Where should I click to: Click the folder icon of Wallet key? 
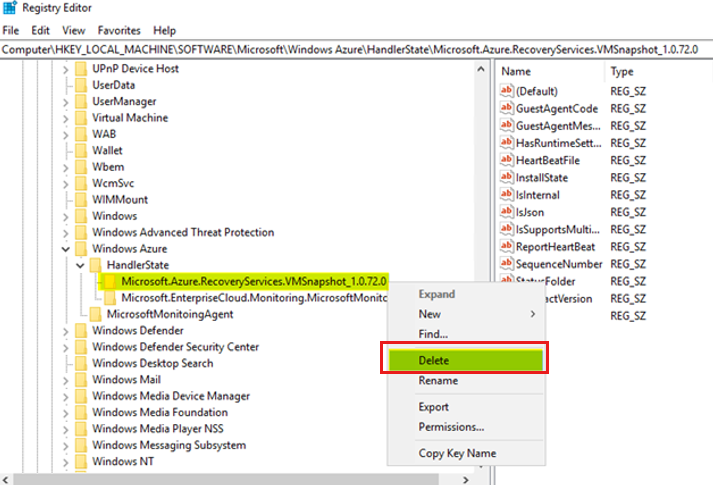click(81, 150)
